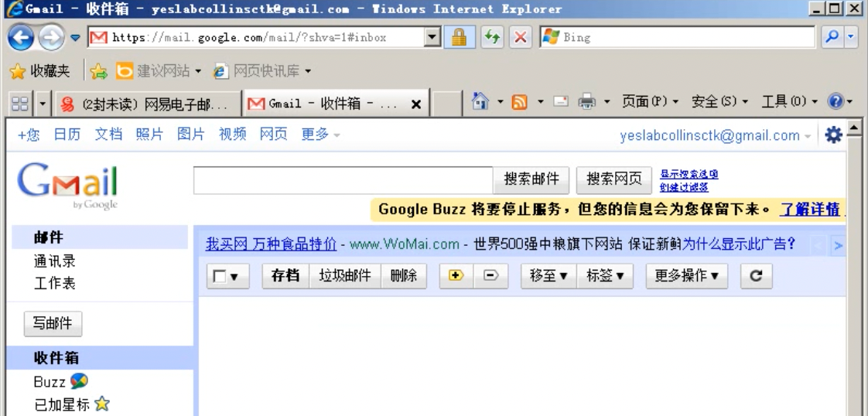
Task: Click the printer icon
Action: [586, 102]
